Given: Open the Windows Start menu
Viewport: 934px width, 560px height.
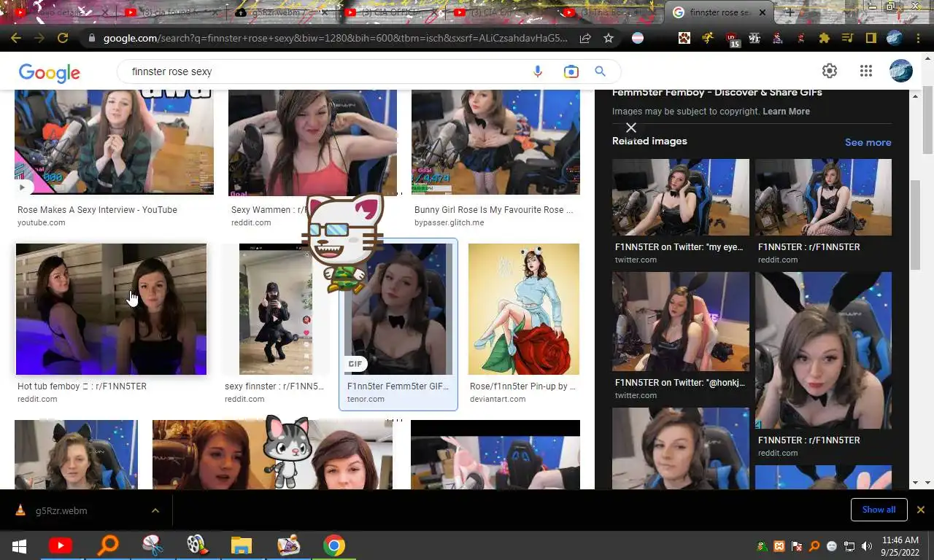Looking at the screenshot, I should 20,545.
